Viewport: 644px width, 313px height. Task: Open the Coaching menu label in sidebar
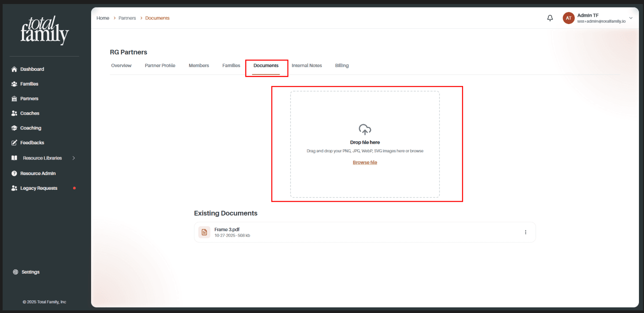(31, 128)
